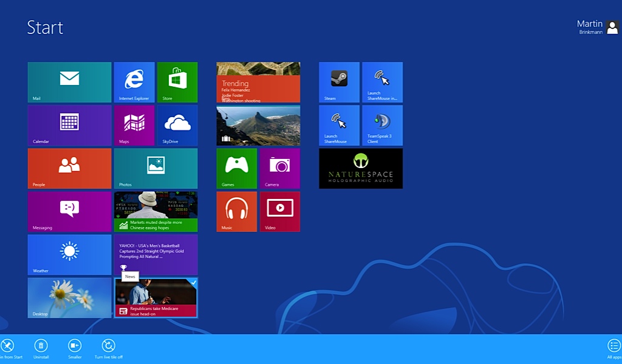Open the Weather tile

coord(69,255)
